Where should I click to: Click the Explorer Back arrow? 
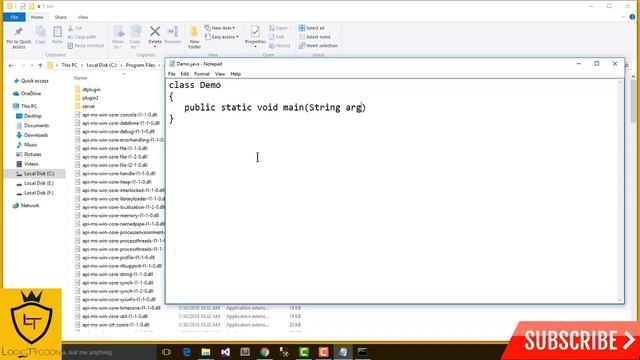[x=11, y=65]
